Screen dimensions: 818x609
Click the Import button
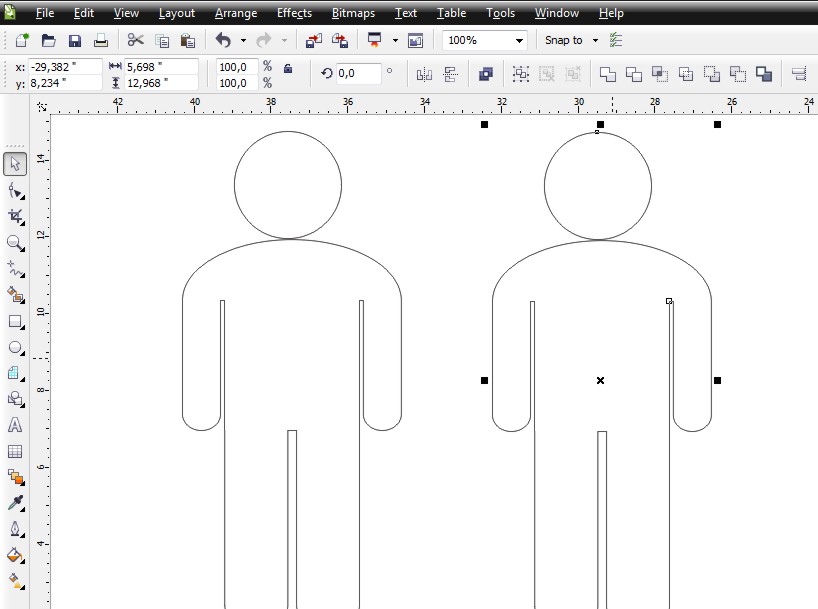313,40
